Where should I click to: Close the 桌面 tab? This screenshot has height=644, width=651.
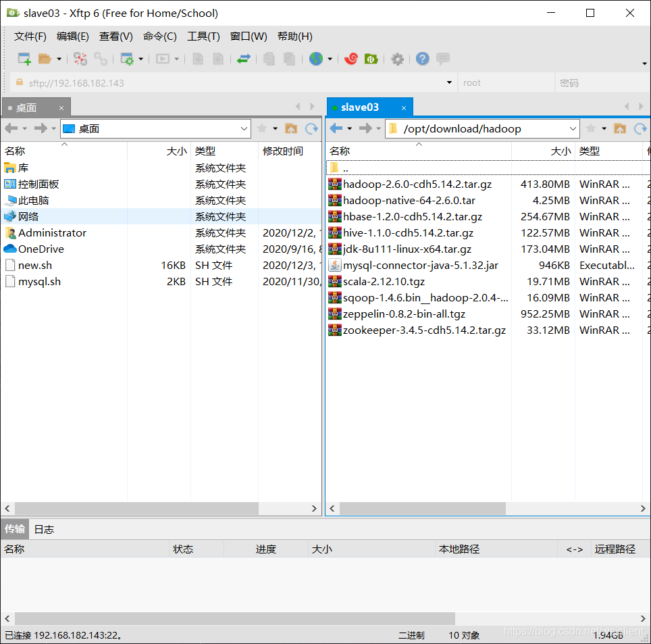(x=61, y=108)
